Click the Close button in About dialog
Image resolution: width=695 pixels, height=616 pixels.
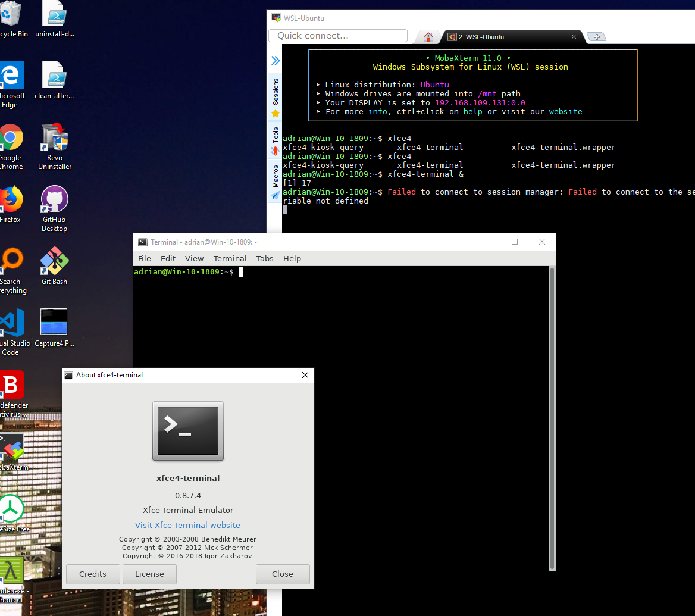coord(282,574)
